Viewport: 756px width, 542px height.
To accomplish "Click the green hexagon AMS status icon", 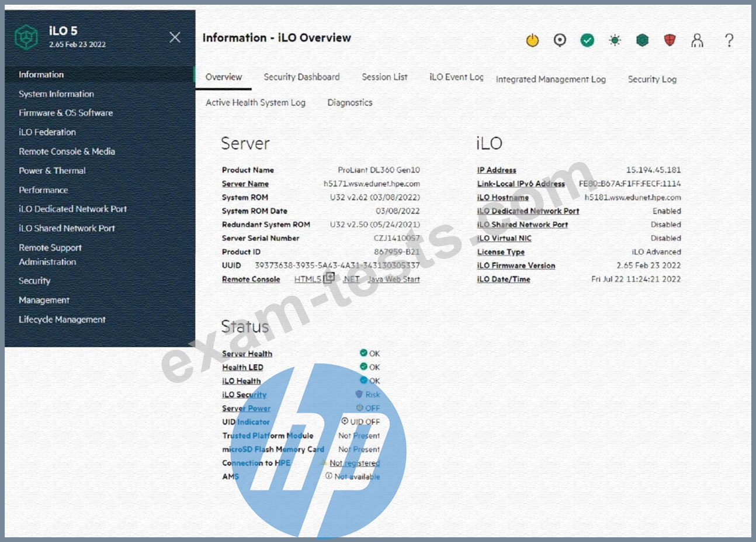I will 642,40.
